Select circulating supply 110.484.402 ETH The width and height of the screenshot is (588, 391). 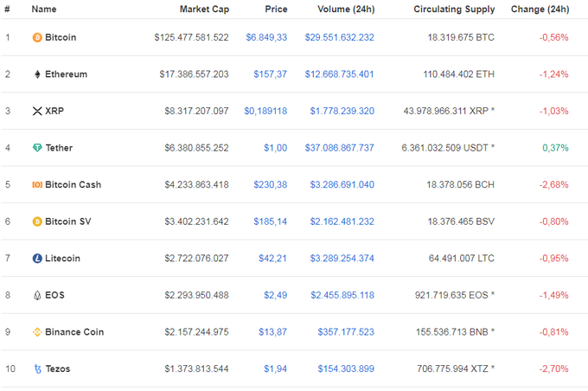tap(458, 74)
